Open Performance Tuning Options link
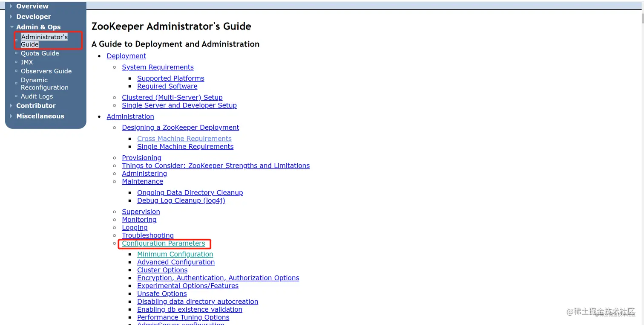 click(x=183, y=317)
